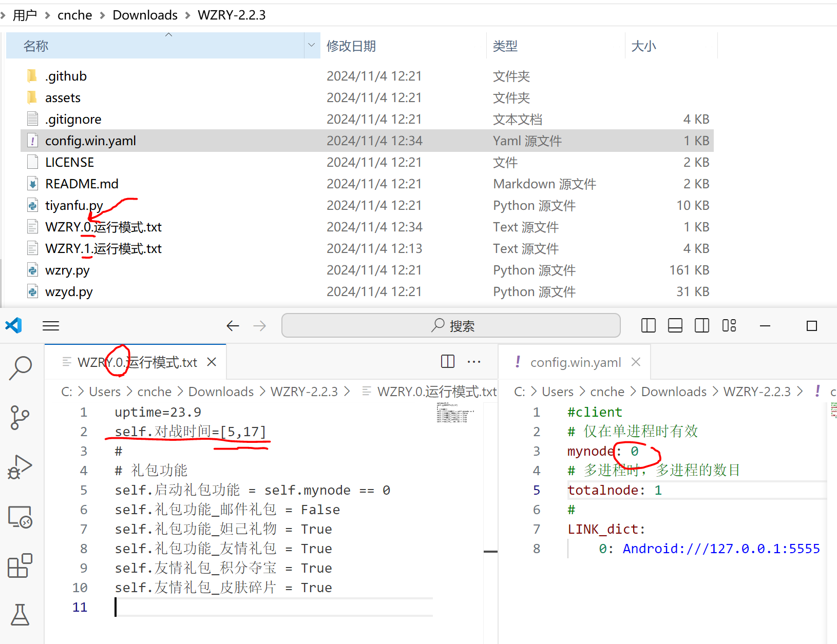Open the VS Code Search view icon
837x644 pixels.
point(21,368)
